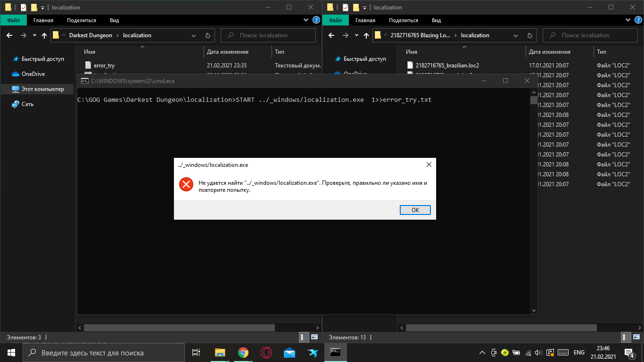The image size is (644, 362).
Task: Expand address history dropdown in right Explorer
Action: (516, 35)
